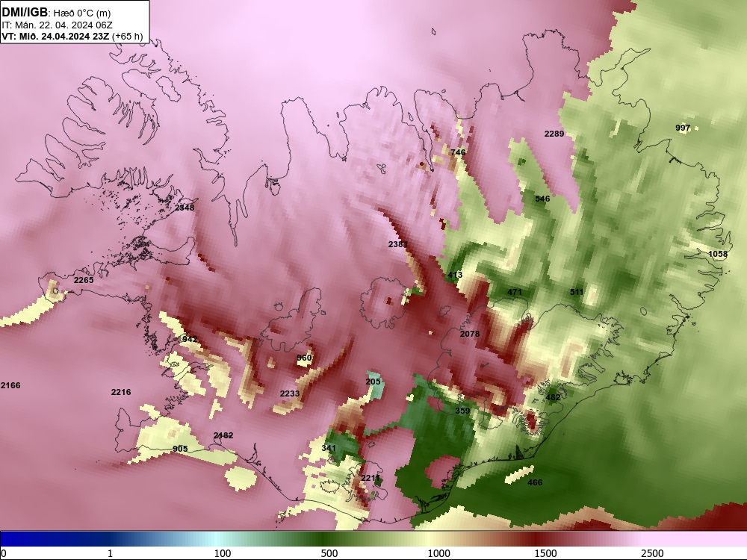The width and height of the screenshot is (747, 560).
Task: Click the map value 2166
Action: click(x=10, y=385)
